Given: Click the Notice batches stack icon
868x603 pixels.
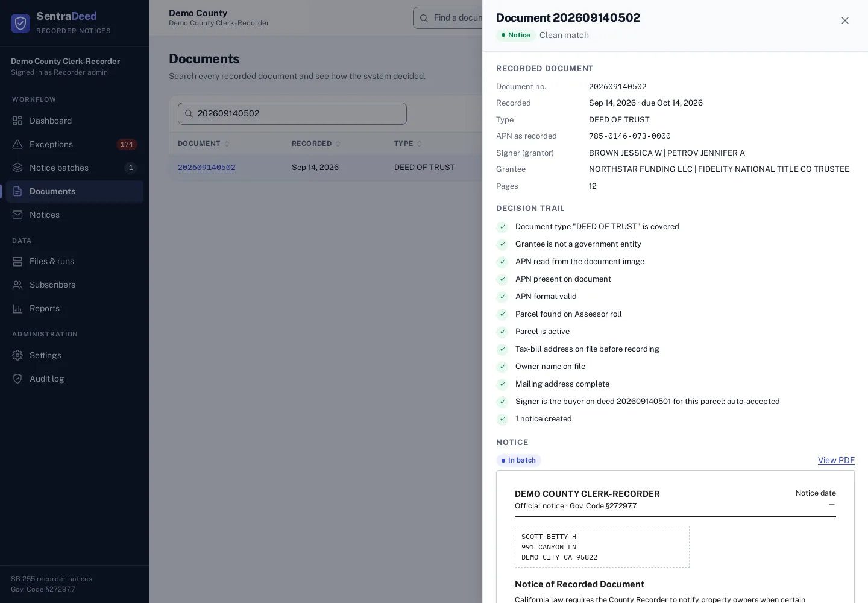Looking at the screenshot, I should pos(17,168).
